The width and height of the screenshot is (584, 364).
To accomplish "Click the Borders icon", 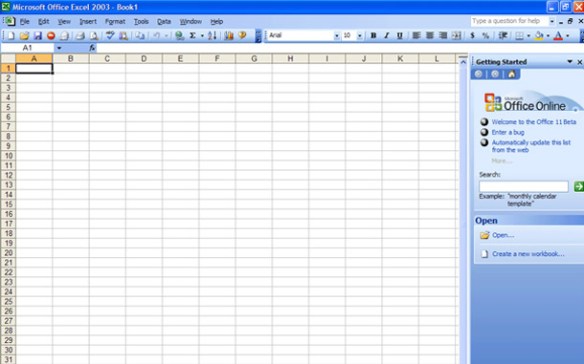I will [x=519, y=35].
